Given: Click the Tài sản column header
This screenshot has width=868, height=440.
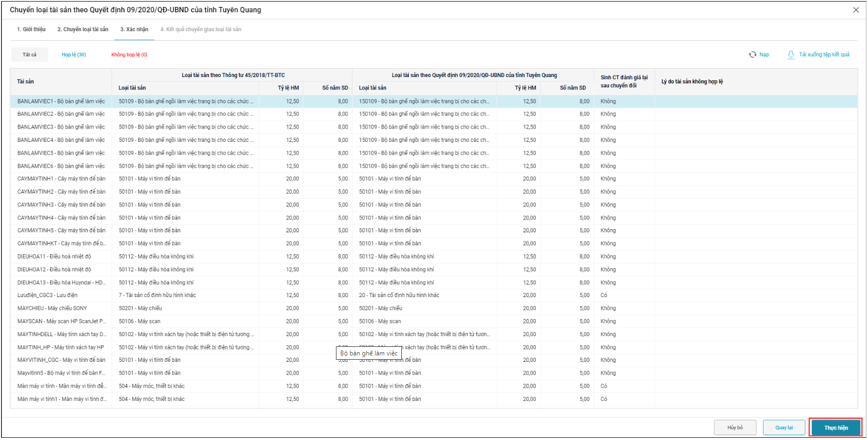Looking at the screenshot, I should click(x=25, y=81).
